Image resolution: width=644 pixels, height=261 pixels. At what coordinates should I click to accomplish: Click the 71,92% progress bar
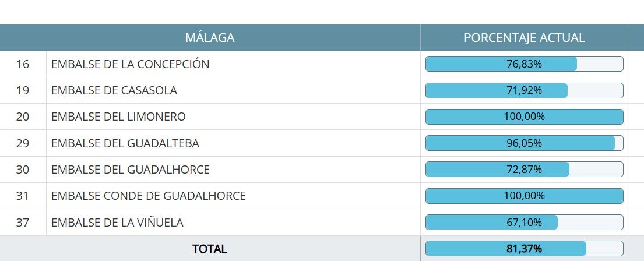(524, 90)
